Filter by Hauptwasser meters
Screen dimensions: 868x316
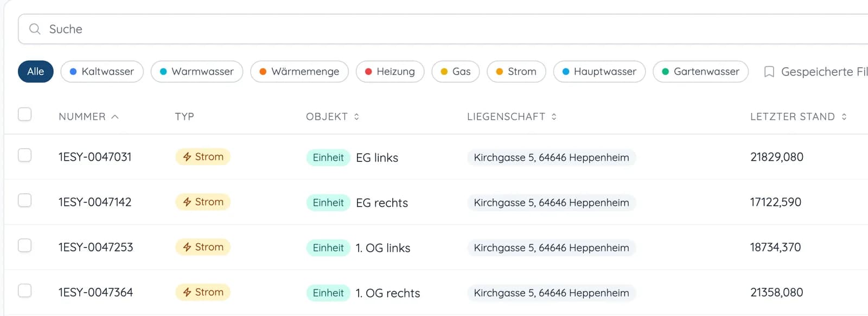[599, 72]
